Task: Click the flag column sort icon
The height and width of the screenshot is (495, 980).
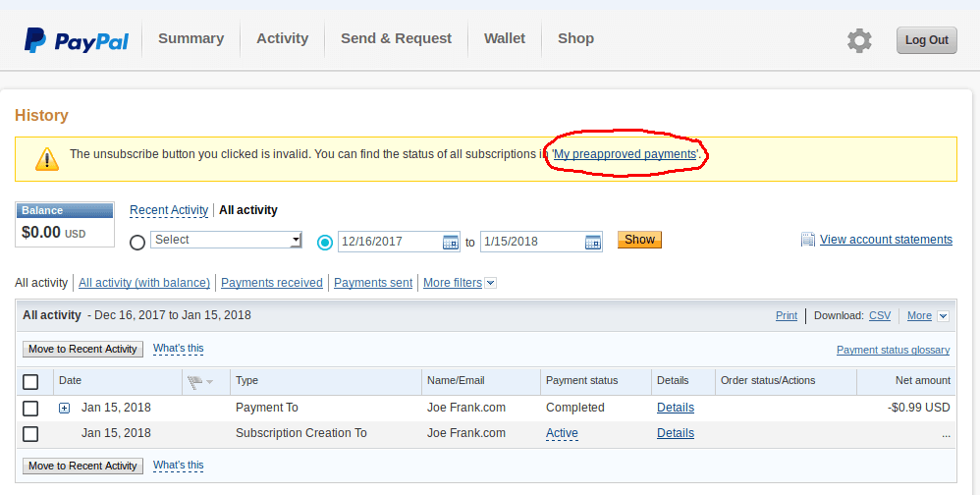Action: click(x=200, y=381)
